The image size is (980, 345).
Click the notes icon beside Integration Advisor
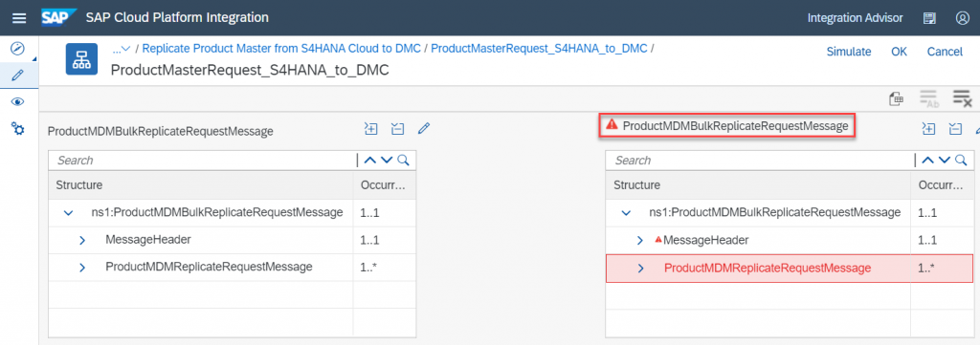coord(929,18)
